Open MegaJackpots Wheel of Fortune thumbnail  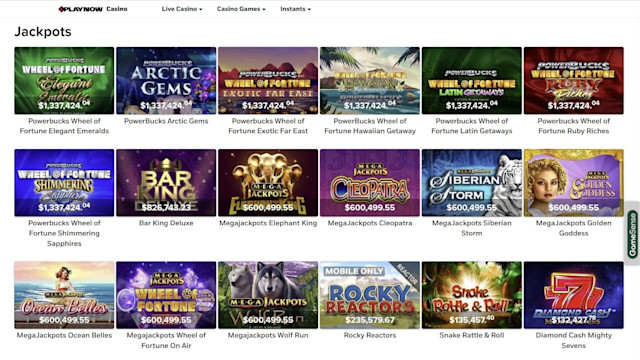tap(166, 295)
